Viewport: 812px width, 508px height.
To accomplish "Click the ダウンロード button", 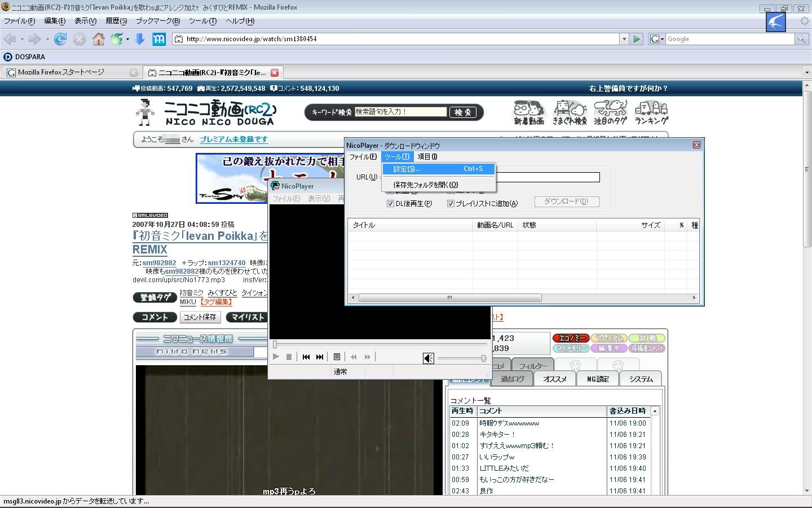I will click(x=566, y=202).
